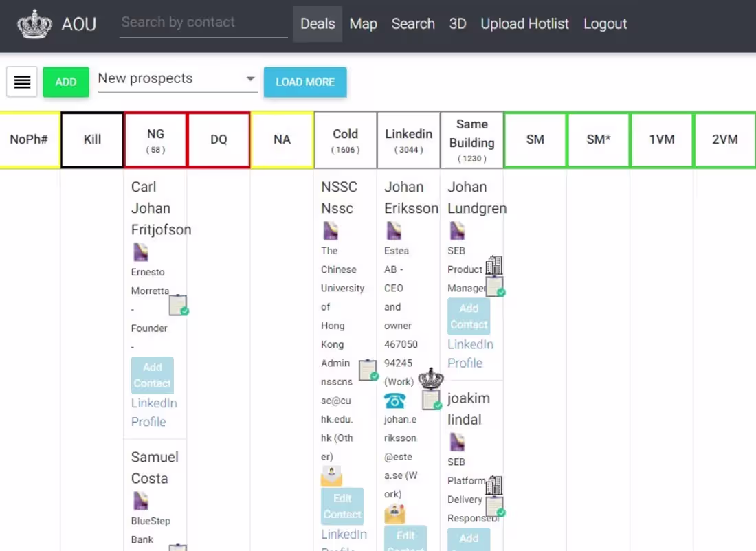Select the SM* column header
Viewport: 756px width, 551px height.
point(599,139)
